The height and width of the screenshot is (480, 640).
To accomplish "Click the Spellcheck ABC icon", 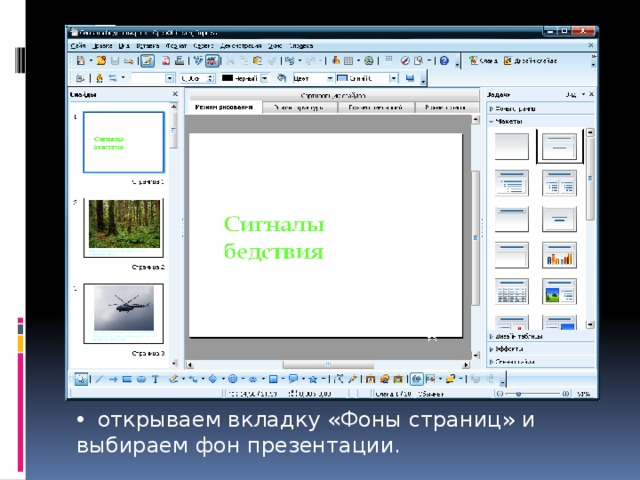I will 198,61.
